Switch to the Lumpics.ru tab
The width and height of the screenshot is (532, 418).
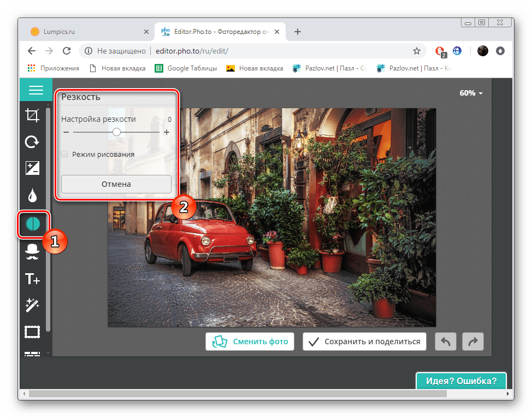87,32
